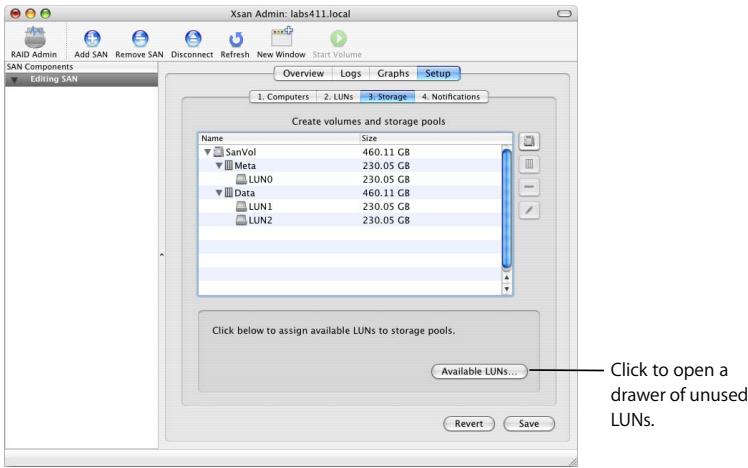
Task: Select the LUN0 disk icon
Action: tap(241, 179)
